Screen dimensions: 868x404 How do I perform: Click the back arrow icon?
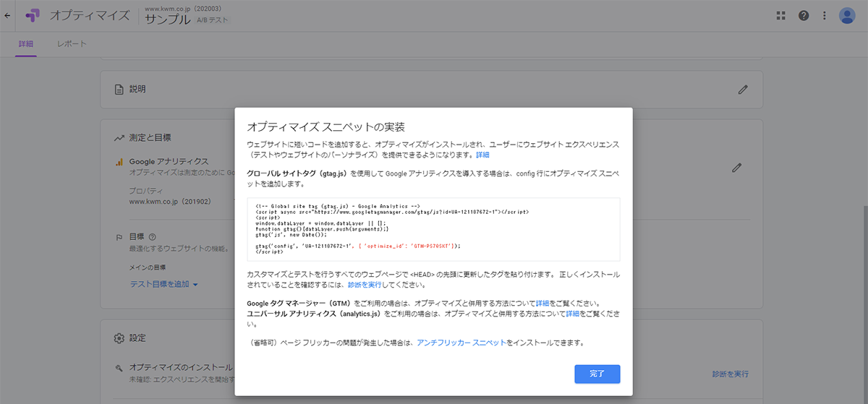click(8, 15)
